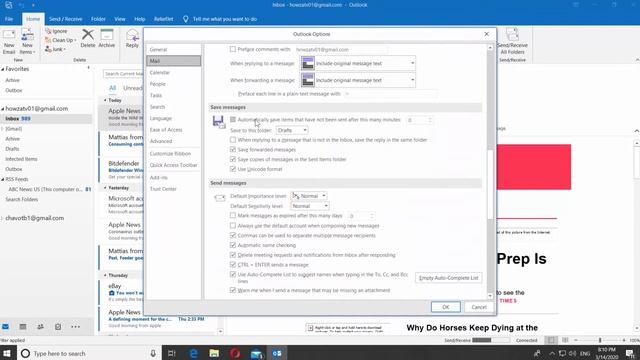Select Customize Ribbon in options sidebar
The height and width of the screenshot is (360, 640).
[x=173, y=153]
